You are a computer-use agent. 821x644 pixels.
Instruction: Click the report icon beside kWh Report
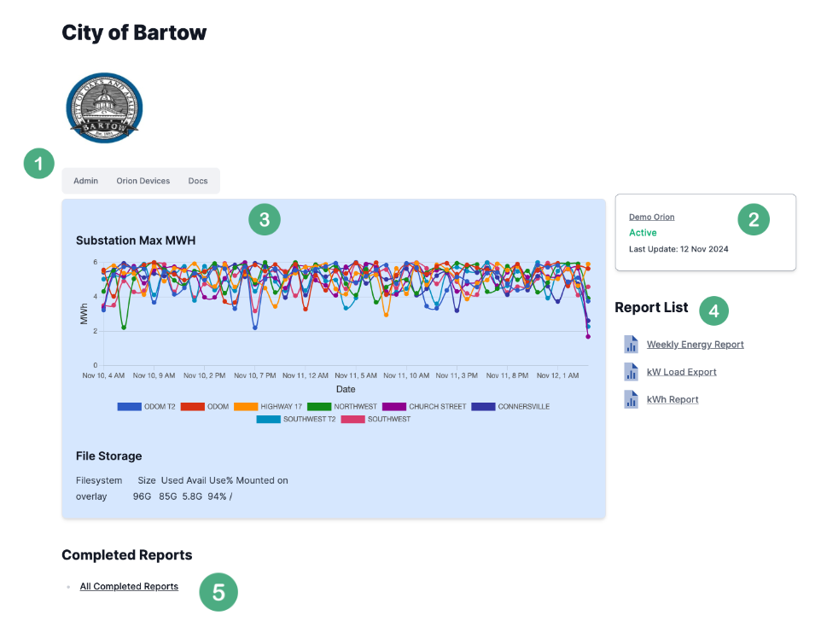[x=631, y=399]
